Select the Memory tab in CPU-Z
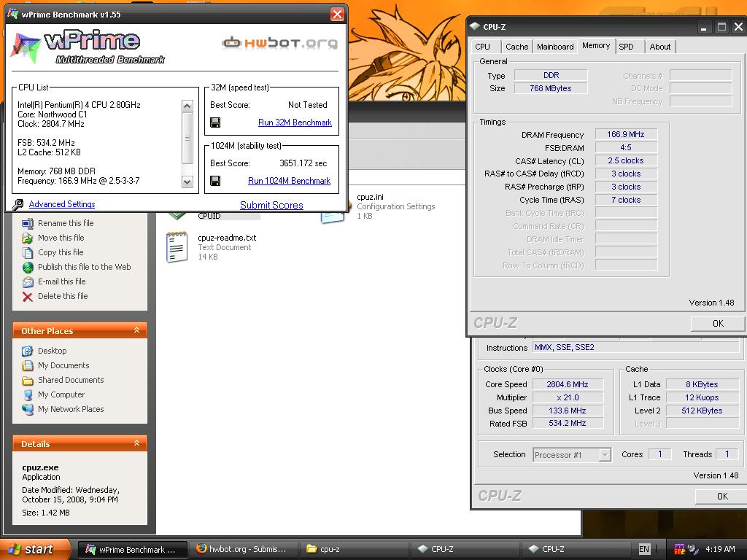The width and height of the screenshot is (747, 560). point(596,46)
